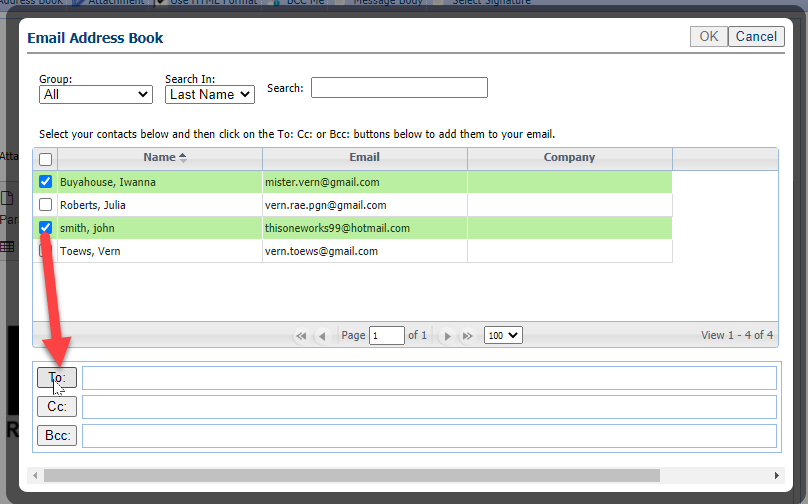Click the Roberts, Julia name cell
Screen dimensions: 808x504
pos(160,205)
